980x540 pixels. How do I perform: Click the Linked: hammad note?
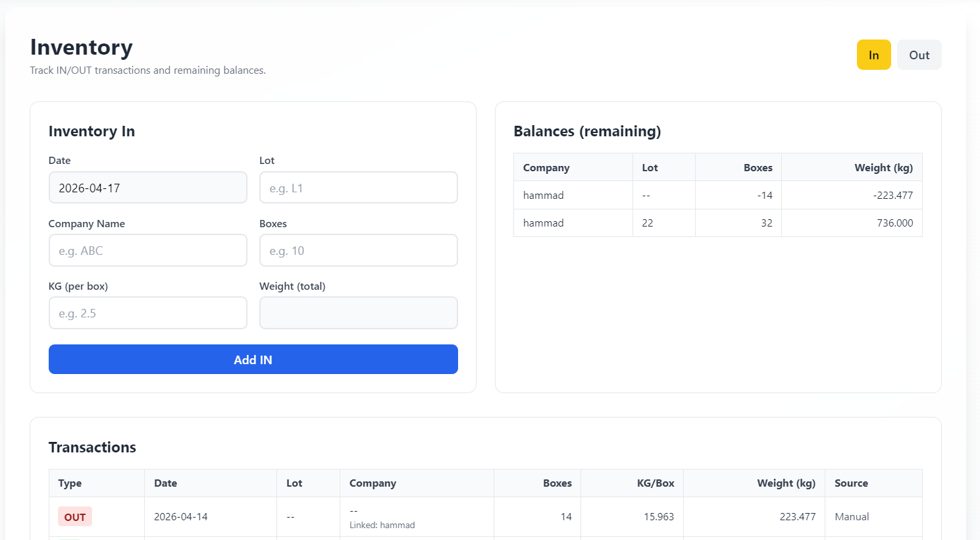(382, 525)
